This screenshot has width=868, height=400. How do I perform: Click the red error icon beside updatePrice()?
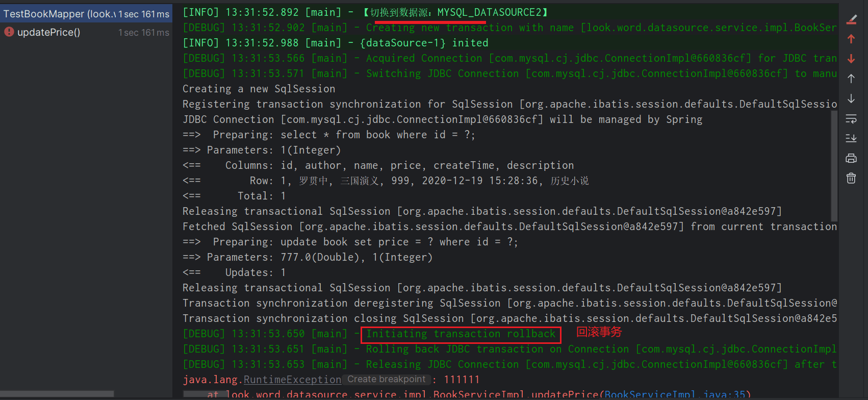coord(9,32)
